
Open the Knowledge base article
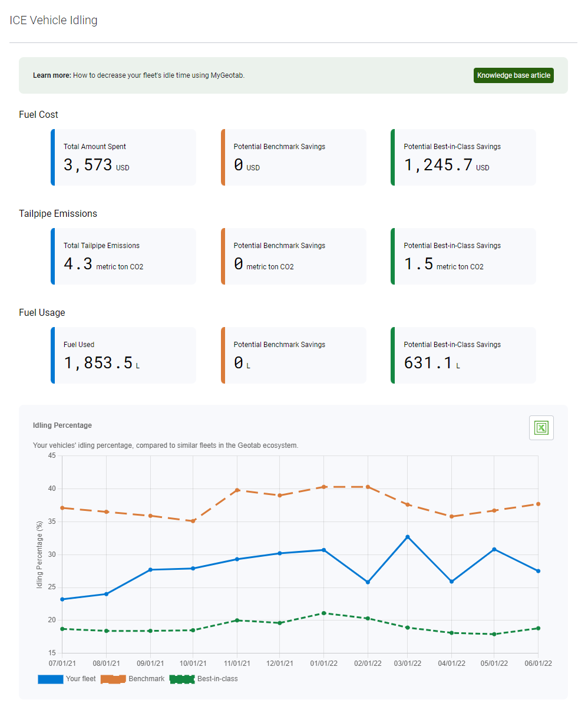click(x=513, y=75)
